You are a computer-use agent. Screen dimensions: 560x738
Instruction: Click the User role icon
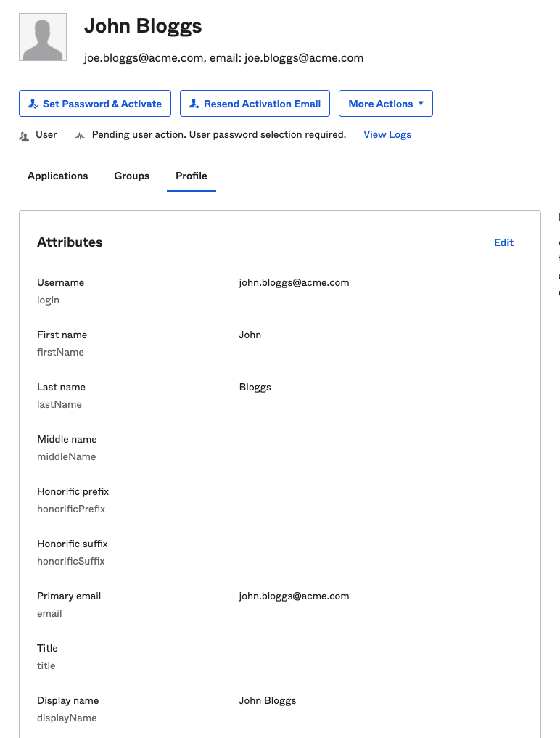tap(24, 135)
